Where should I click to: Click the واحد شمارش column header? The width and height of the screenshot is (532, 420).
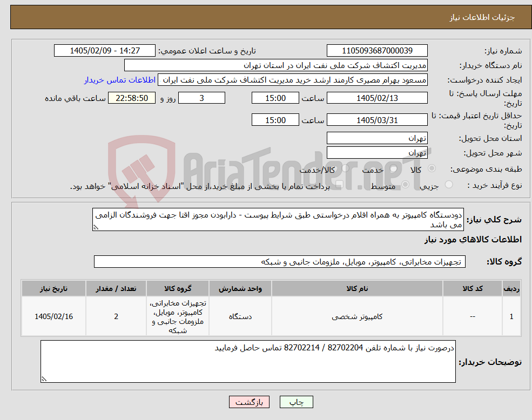click(240, 288)
